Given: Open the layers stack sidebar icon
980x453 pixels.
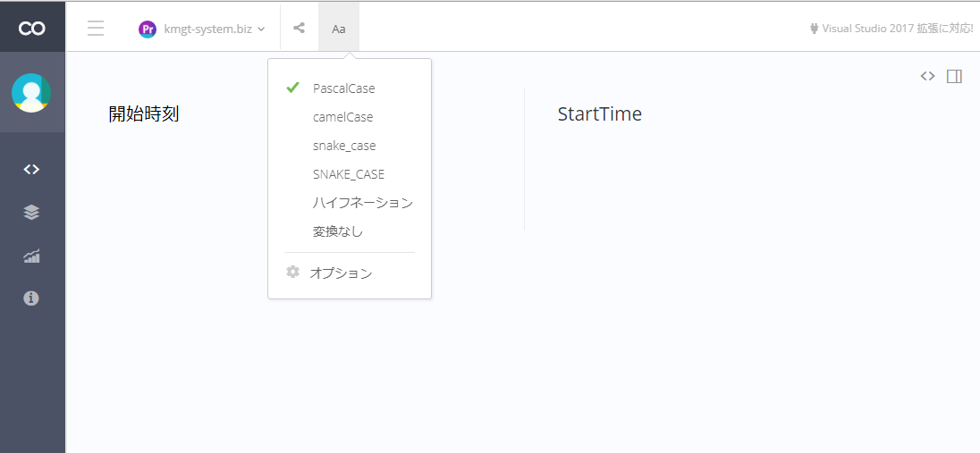Looking at the screenshot, I should click(x=31, y=213).
